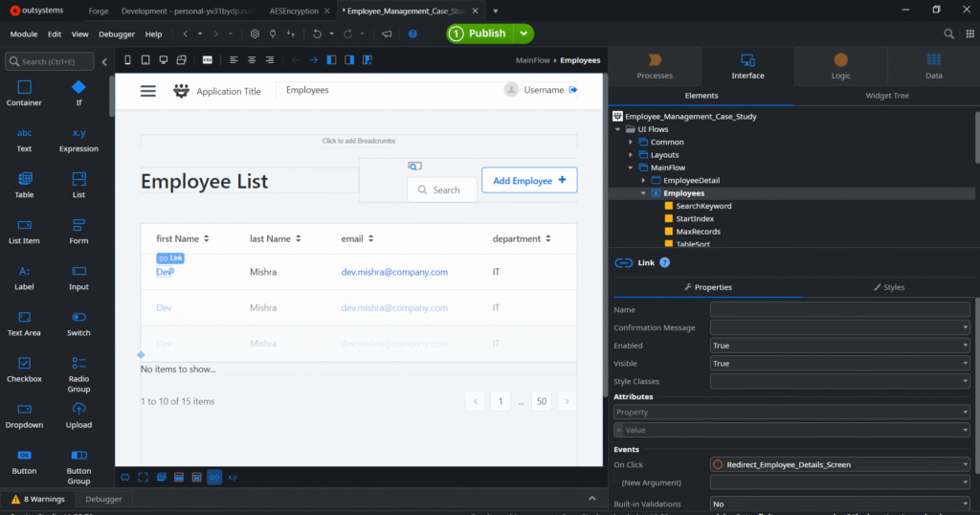The height and width of the screenshot is (515, 980).
Task: Select the List widget in toolbox
Action: (x=78, y=186)
